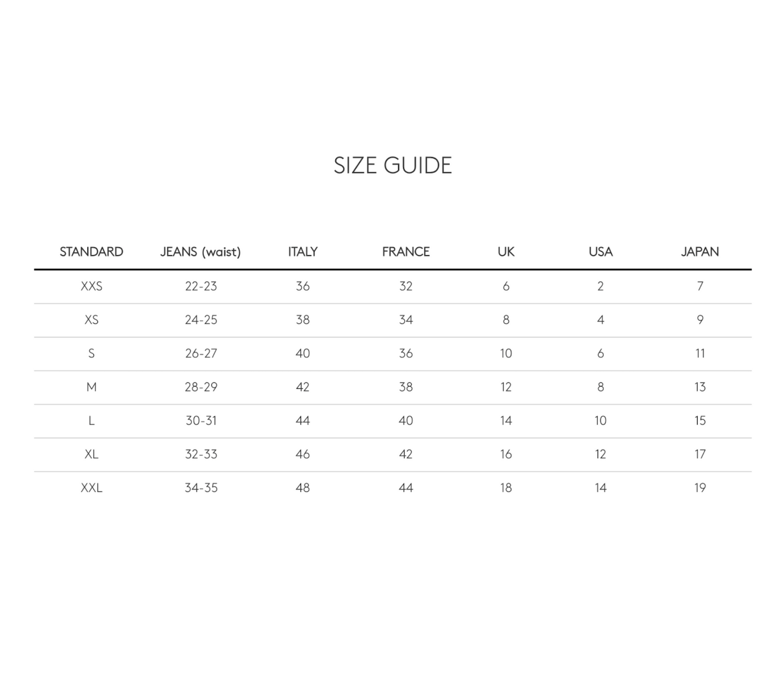The image size is (784, 700).
Task: Click the USA column header
Action: (601, 252)
